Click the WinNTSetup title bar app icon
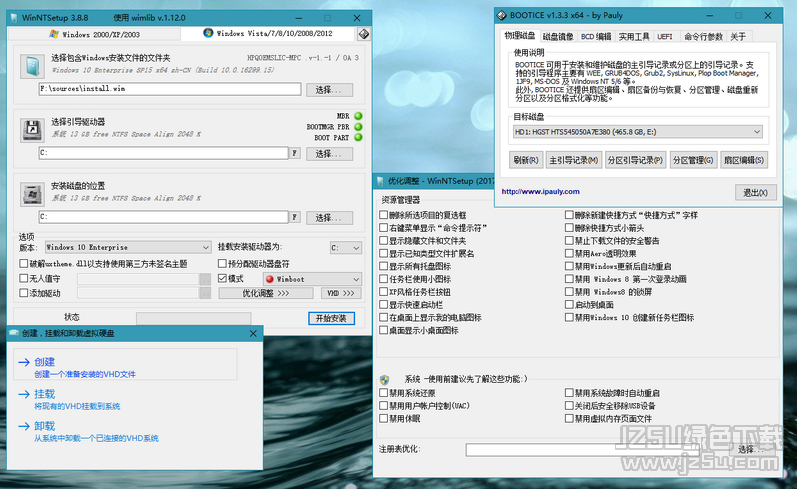Image resolution: width=797 pixels, height=489 pixels. (x=13, y=18)
